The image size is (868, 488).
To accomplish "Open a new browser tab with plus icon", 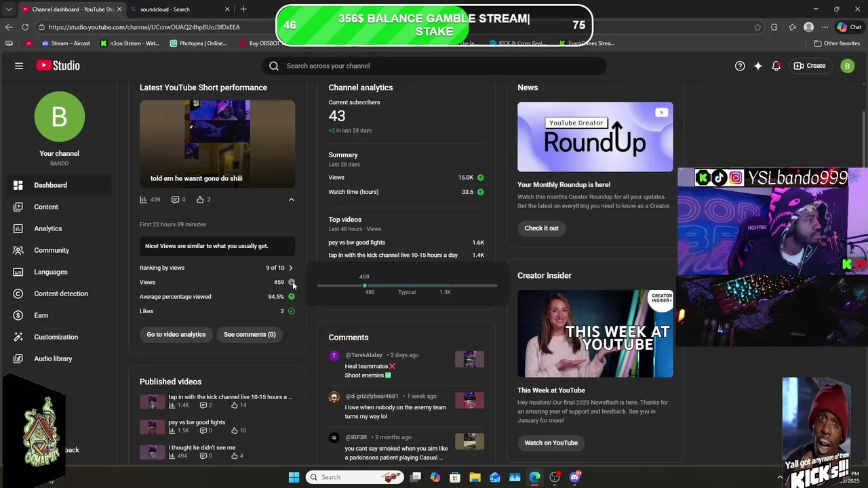I will (x=243, y=9).
